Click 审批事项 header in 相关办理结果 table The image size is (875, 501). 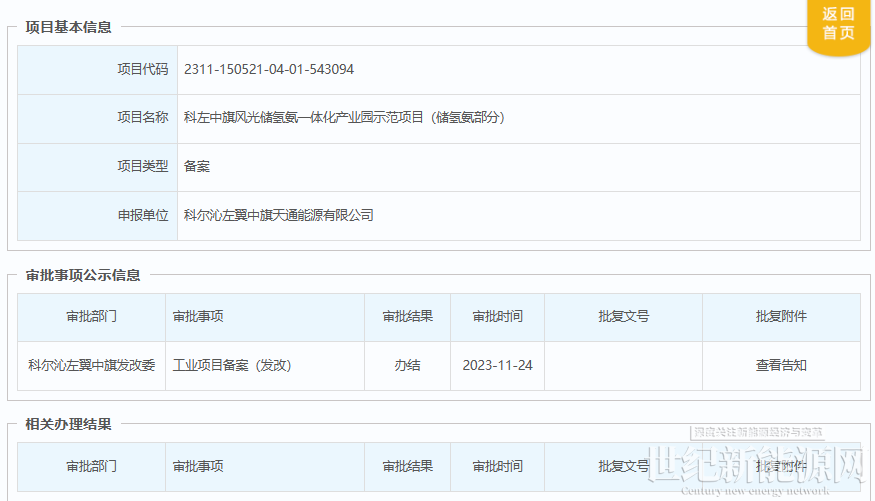(x=265, y=466)
